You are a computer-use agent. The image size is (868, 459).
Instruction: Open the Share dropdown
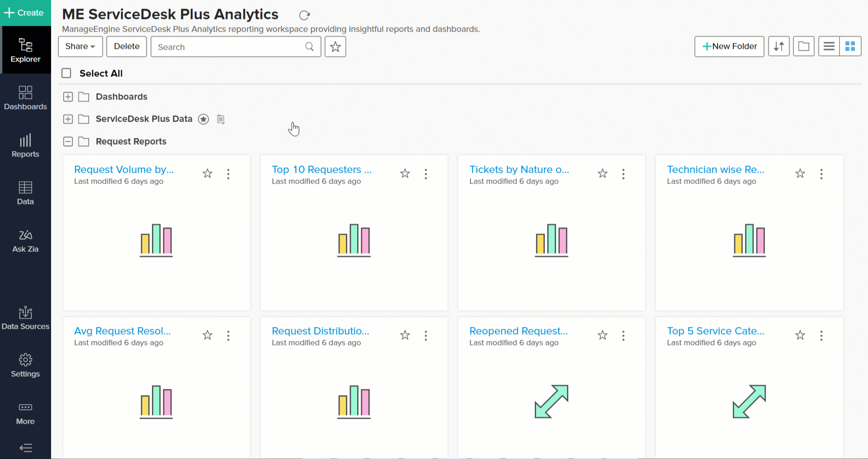point(80,47)
